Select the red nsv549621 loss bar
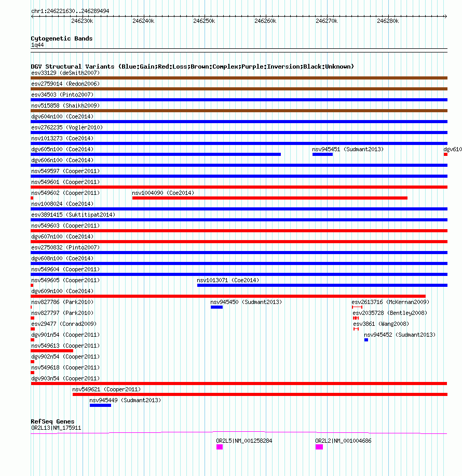Screen dimensions: 462x476 (260, 394)
